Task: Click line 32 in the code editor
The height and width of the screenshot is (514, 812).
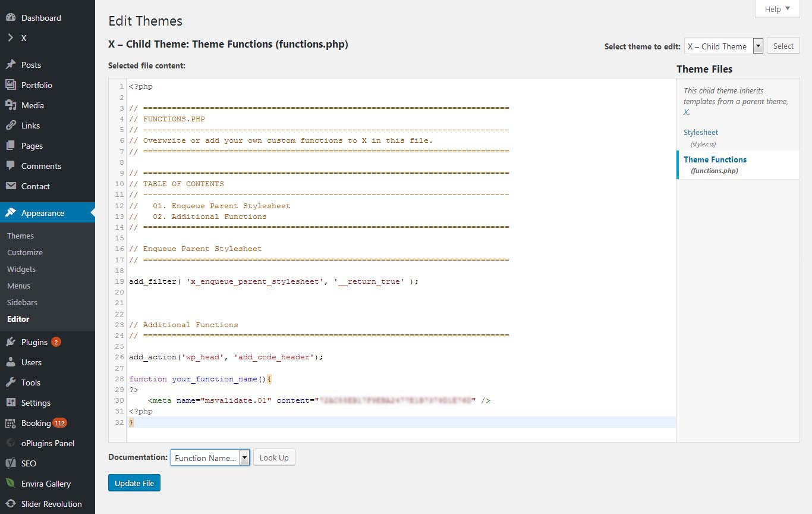Action: click(357, 422)
